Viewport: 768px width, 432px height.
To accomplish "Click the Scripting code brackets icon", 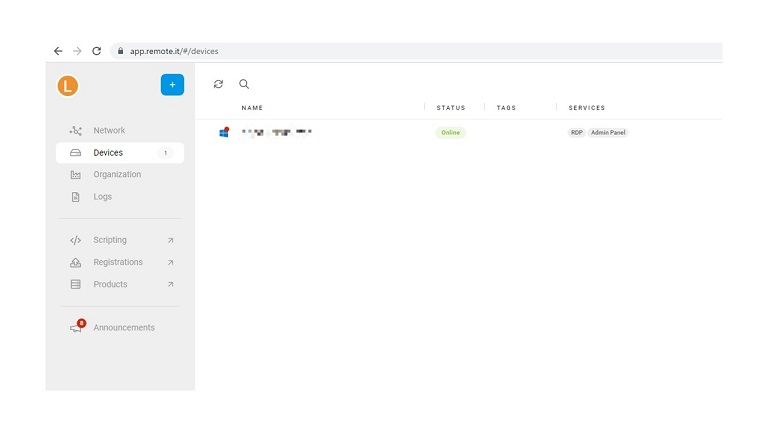I will click(x=75, y=240).
